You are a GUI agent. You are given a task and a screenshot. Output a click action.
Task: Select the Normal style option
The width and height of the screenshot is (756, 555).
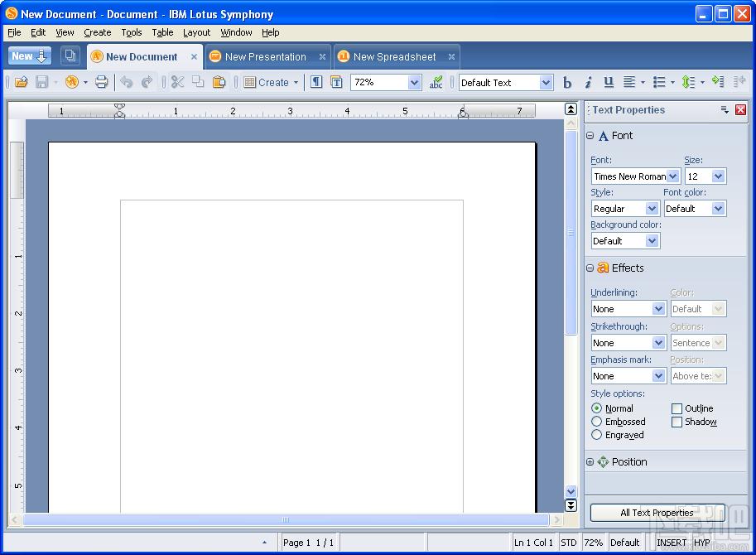click(x=596, y=408)
